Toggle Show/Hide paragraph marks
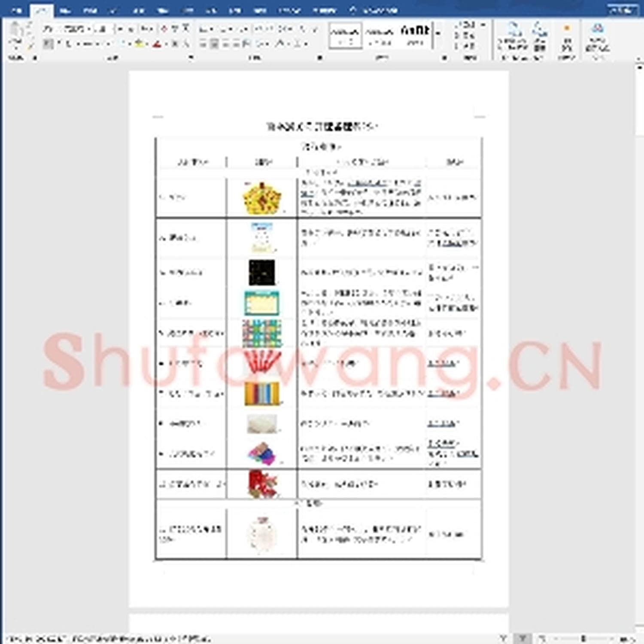Screen dimensions: 644x644 pyautogui.click(x=315, y=29)
